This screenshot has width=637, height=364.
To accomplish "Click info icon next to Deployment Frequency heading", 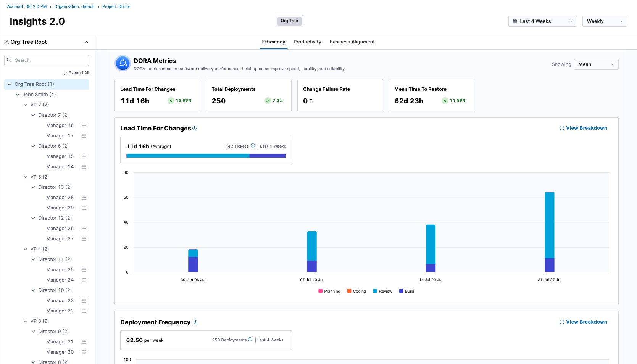I will 195,322.
